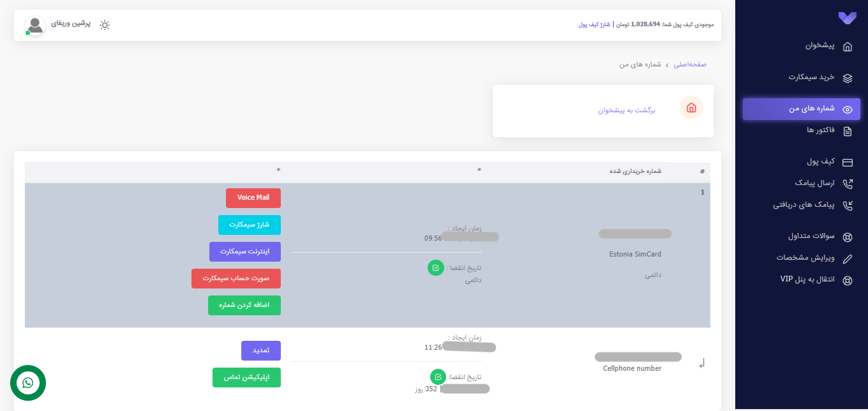Click the green check icon beside دائمی expiry
The image size is (868, 411).
click(x=435, y=268)
